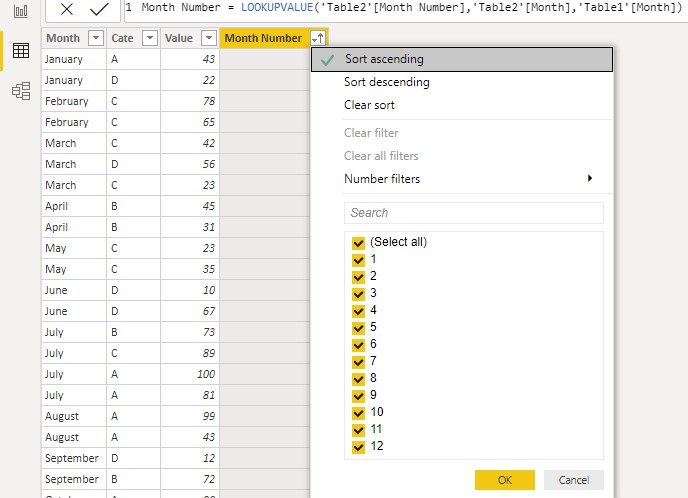Open the Model view relationships icon
688x498 pixels.
tap(21, 91)
